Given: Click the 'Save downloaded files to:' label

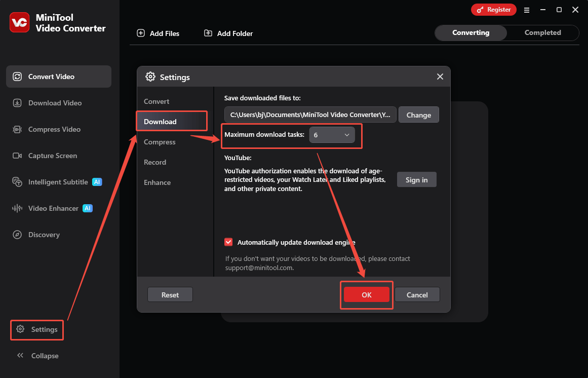Looking at the screenshot, I should point(262,98).
